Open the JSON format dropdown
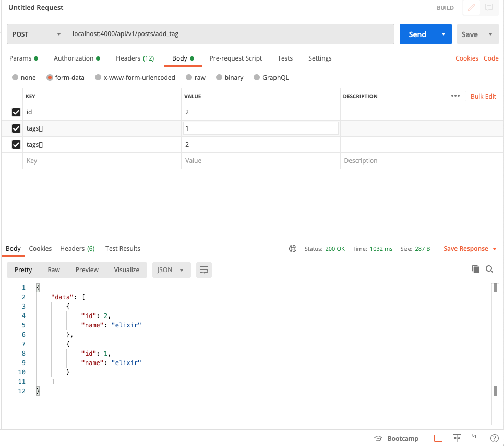Screen dimensions: 504x446 pos(171,269)
